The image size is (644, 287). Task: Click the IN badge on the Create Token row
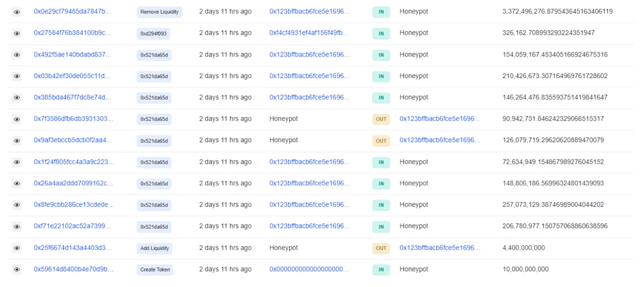pos(381,270)
